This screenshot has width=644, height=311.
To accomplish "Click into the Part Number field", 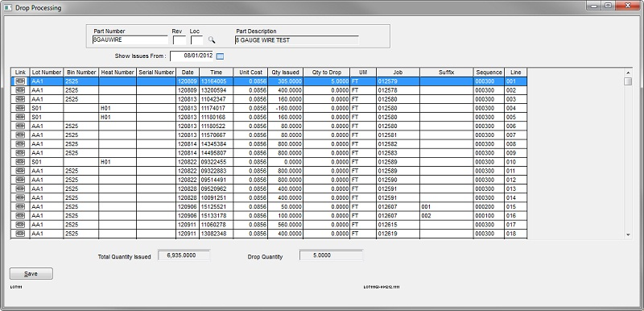I will 130,39.
